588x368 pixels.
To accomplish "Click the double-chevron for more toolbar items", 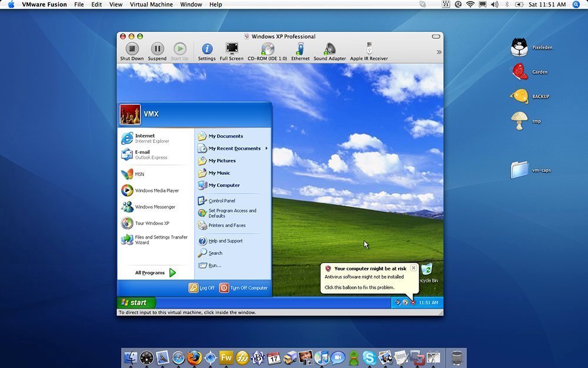I will point(438,52).
